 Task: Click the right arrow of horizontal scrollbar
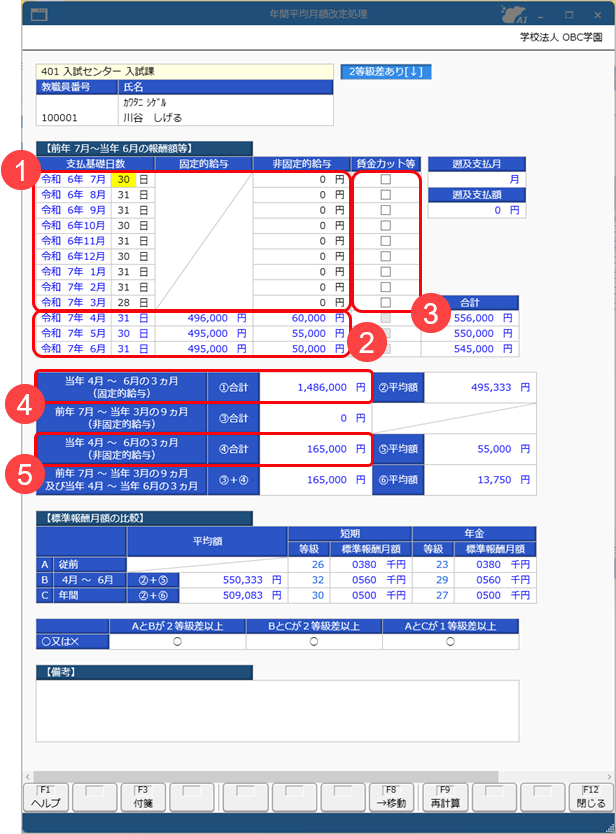pos(610,777)
